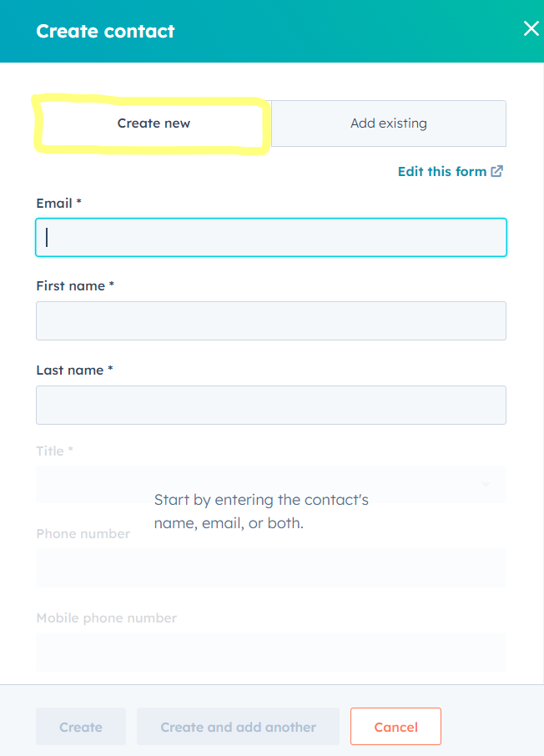Screen dimensions: 544x756
Task: Open the Edit this form link
Action: coord(441,171)
